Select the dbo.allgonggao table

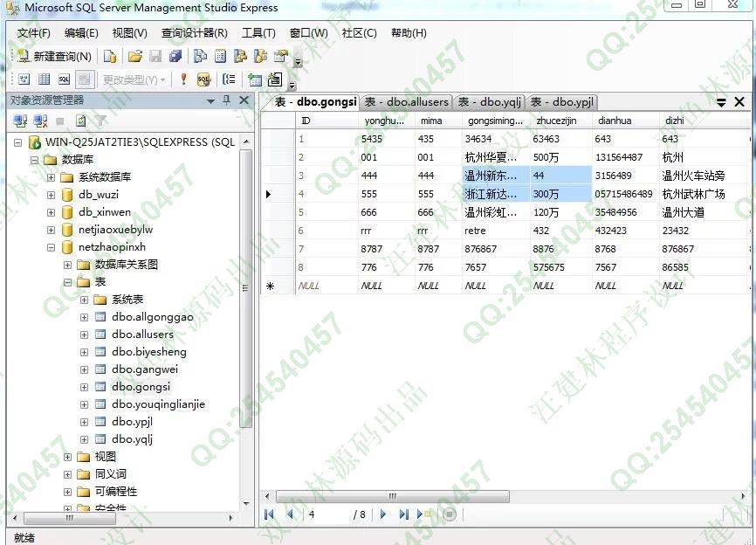pyautogui.click(x=153, y=317)
